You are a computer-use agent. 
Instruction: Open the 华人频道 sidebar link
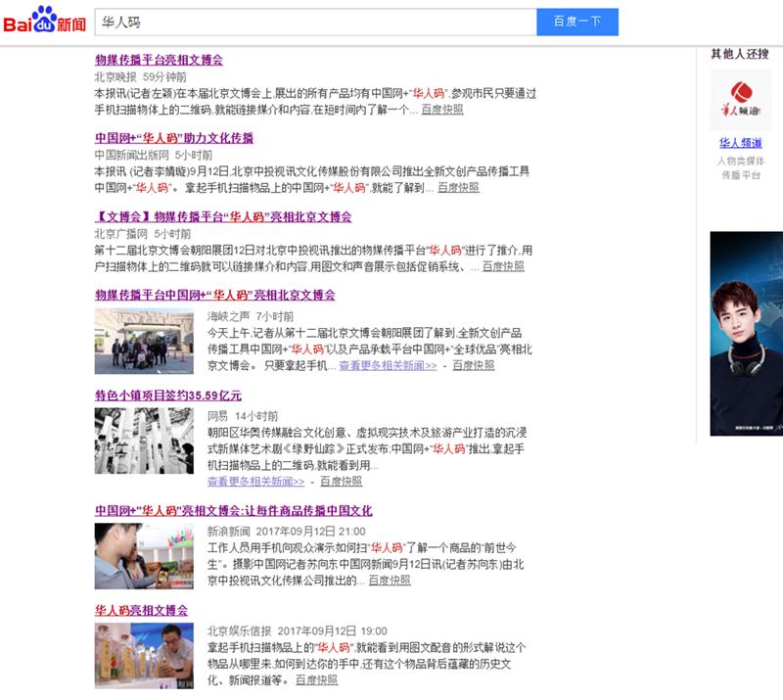click(x=741, y=143)
